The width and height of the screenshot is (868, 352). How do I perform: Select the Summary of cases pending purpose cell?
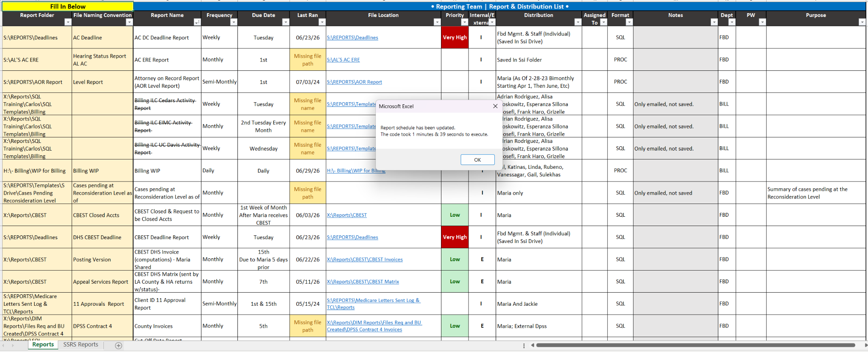pyautogui.click(x=816, y=193)
